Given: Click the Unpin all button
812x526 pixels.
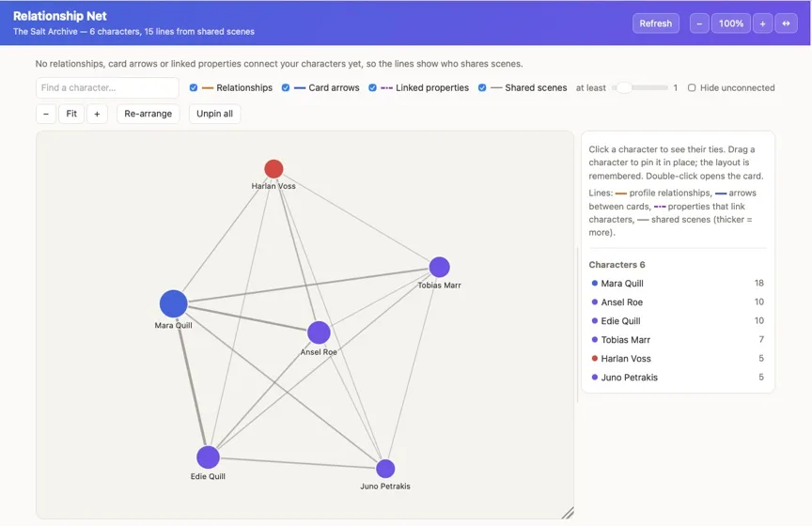Looking at the screenshot, I should pos(214,114).
